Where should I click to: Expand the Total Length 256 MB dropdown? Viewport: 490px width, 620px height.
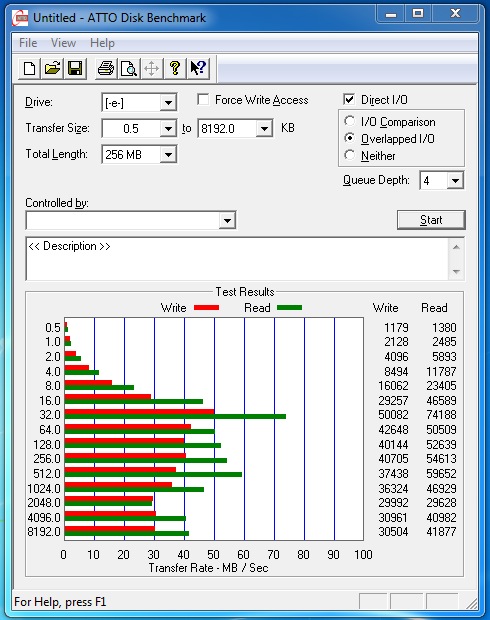[168, 155]
